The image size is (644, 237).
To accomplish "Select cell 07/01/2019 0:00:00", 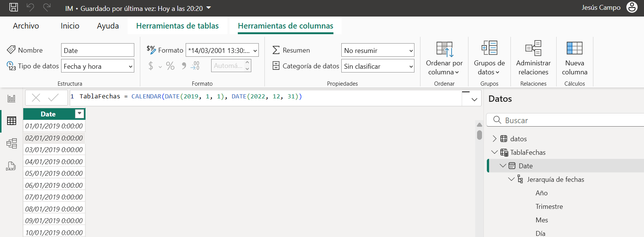I will click(54, 197).
